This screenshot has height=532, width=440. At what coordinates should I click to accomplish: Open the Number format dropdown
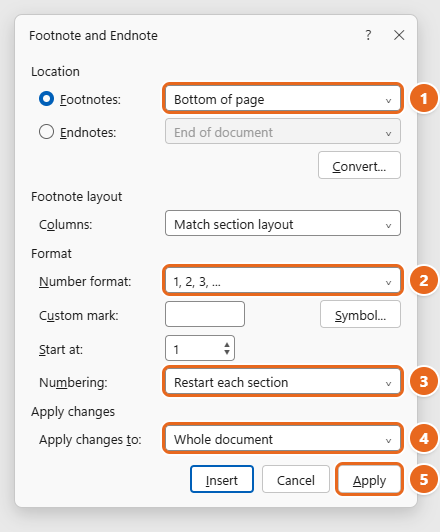pyautogui.click(x=283, y=281)
